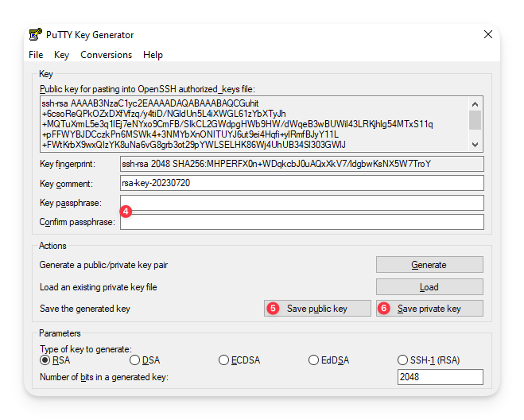
Task: Click the 'Confirm passphrase:' label
Action: click(77, 222)
